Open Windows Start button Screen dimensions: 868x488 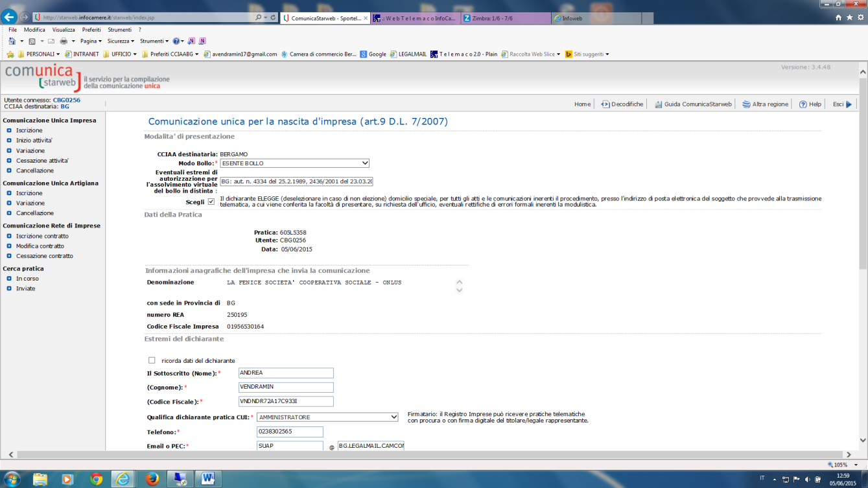coord(12,479)
